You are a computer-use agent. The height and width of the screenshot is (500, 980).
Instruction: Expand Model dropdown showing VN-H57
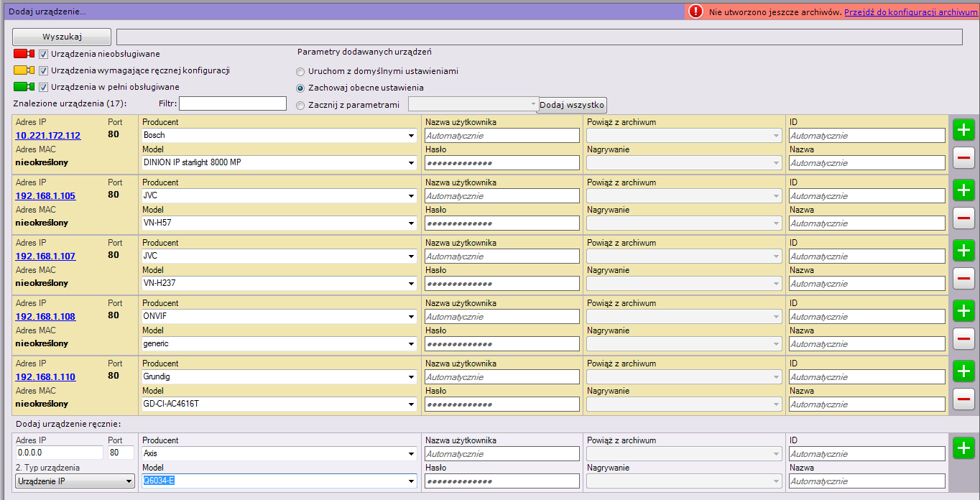point(279,223)
